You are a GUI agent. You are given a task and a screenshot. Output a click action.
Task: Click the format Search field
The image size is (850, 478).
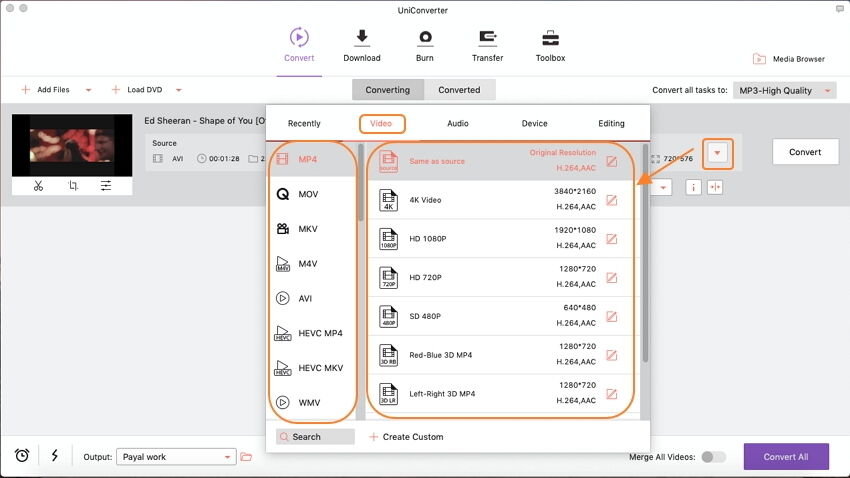tap(315, 437)
